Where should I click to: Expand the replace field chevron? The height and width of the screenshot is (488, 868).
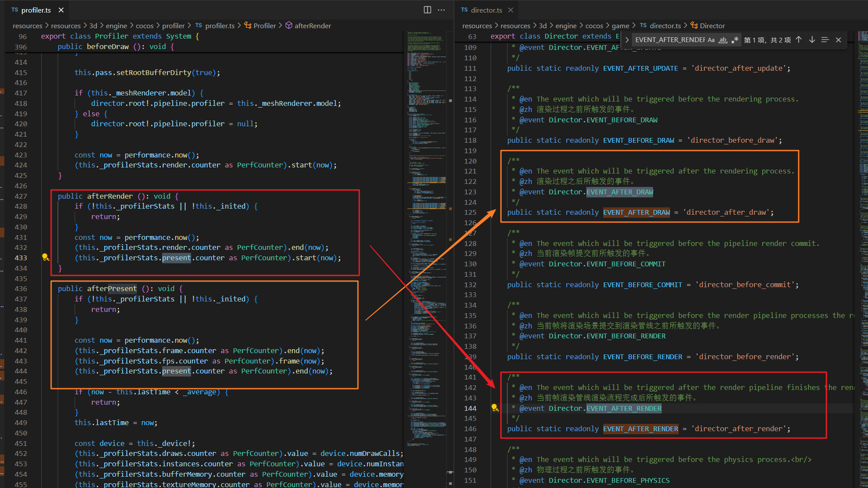[x=627, y=40]
